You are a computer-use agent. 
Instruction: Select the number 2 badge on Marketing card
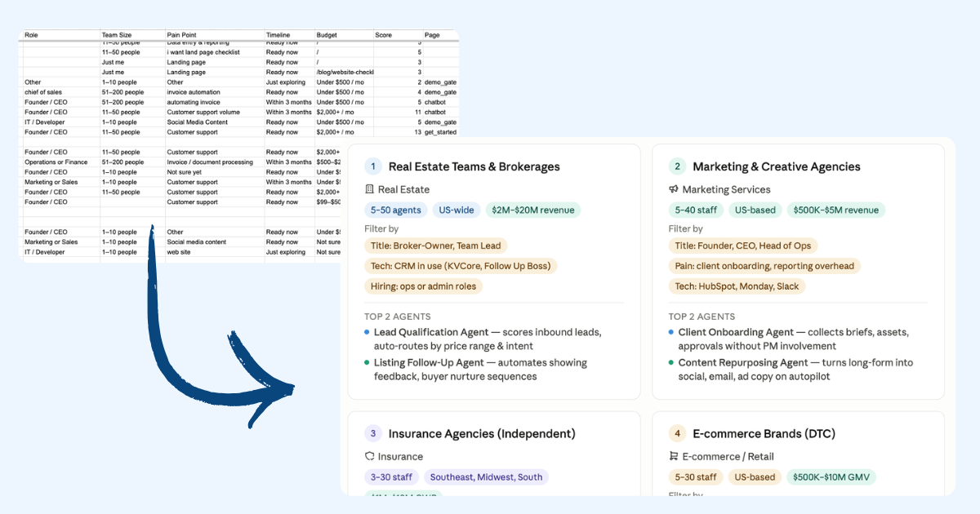677,166
